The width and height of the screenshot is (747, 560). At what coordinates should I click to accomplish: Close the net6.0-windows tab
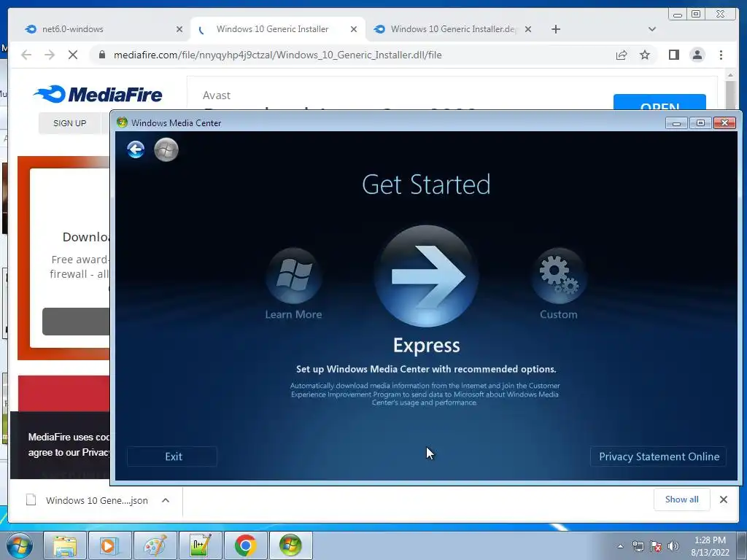(179, 29)
